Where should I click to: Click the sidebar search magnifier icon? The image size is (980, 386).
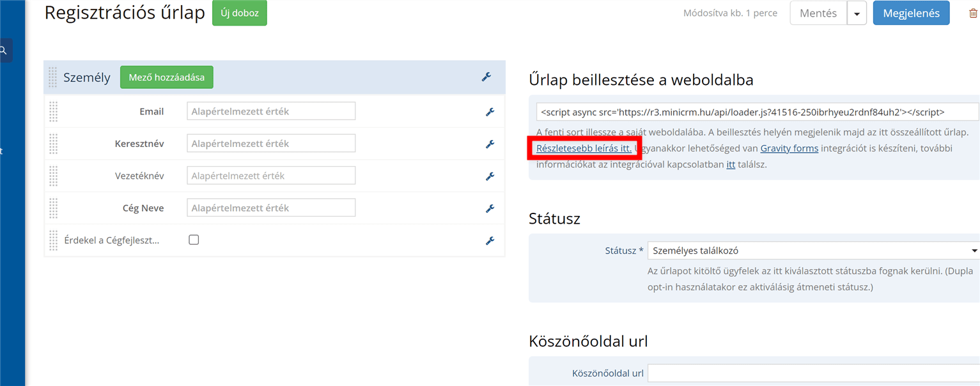3,50
